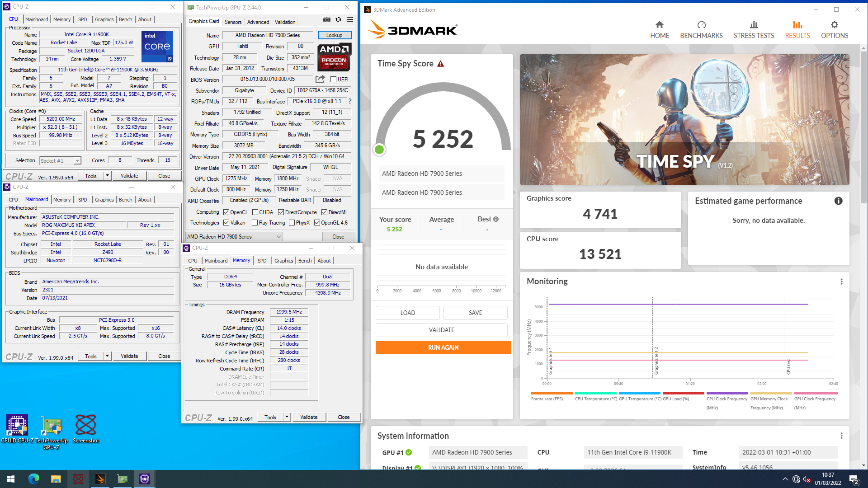The image size is (868, 488).
Task: Open CPUID CPU-Z desktop shortcut
Action: pos(17,429)
